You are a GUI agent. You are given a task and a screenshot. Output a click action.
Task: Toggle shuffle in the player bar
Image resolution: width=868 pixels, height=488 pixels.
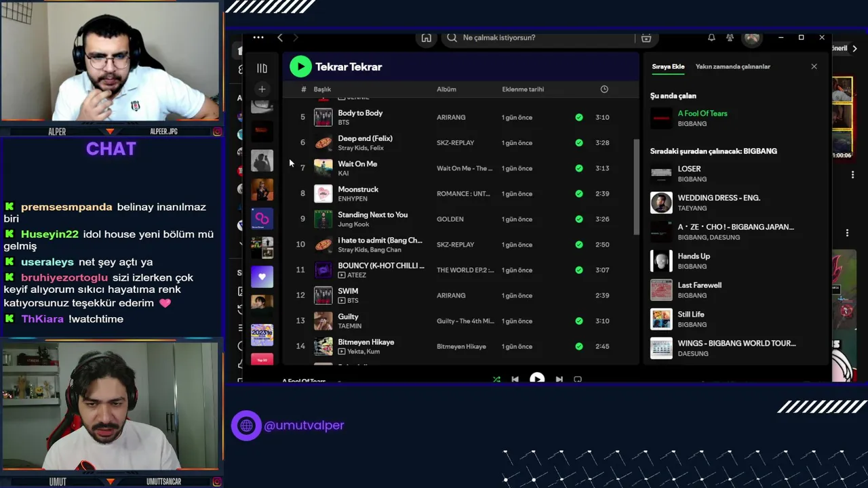tap(496, 380)
